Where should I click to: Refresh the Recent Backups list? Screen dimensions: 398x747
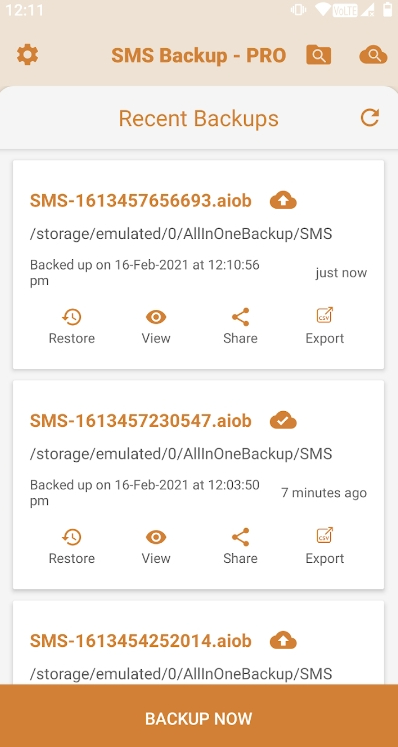coord(370,118)
